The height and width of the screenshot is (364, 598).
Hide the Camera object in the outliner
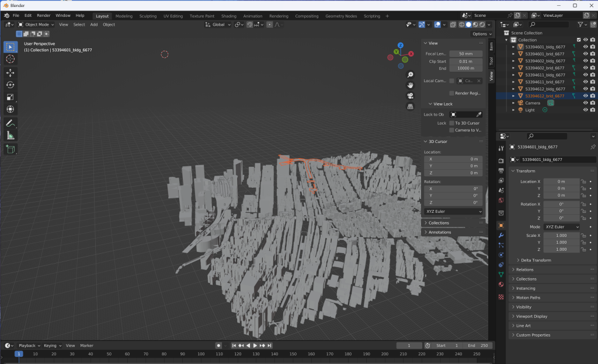[x=585, y=103]
